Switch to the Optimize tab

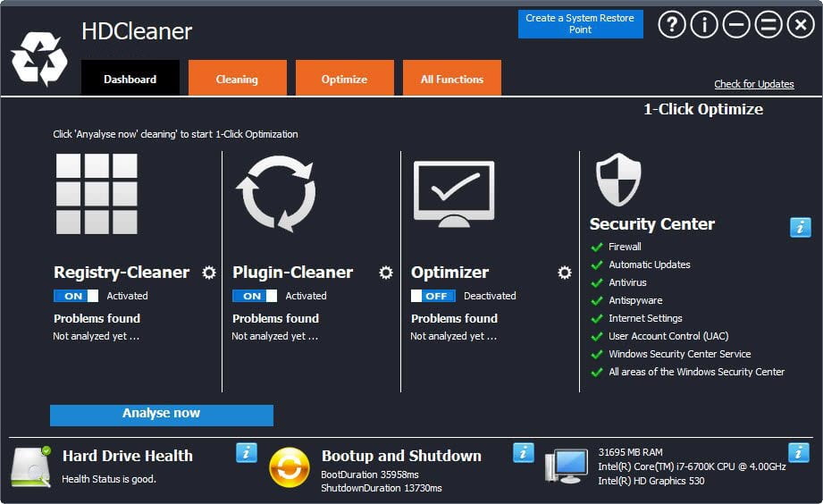coord(344,78)
